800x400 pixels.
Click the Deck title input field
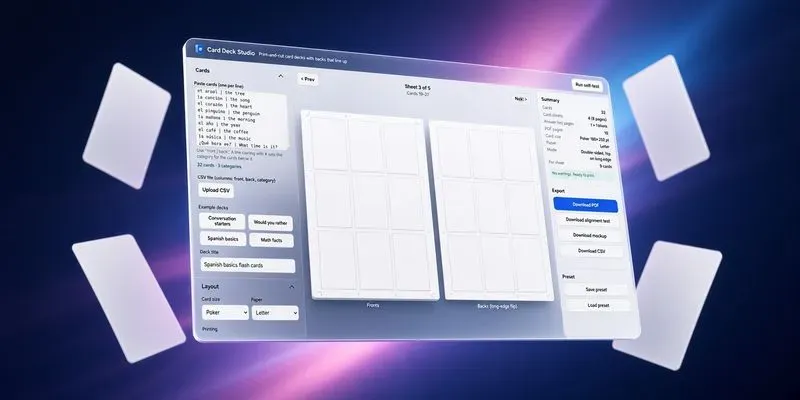(x=247, y=265)
